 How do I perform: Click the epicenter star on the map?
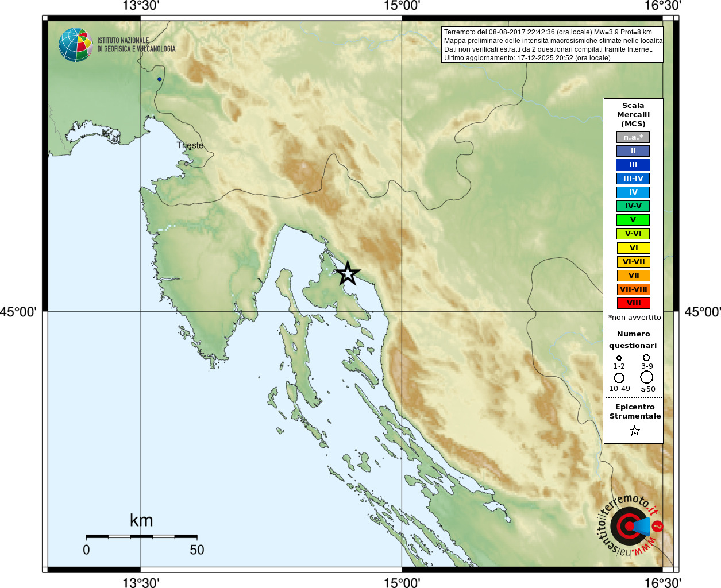348,273
